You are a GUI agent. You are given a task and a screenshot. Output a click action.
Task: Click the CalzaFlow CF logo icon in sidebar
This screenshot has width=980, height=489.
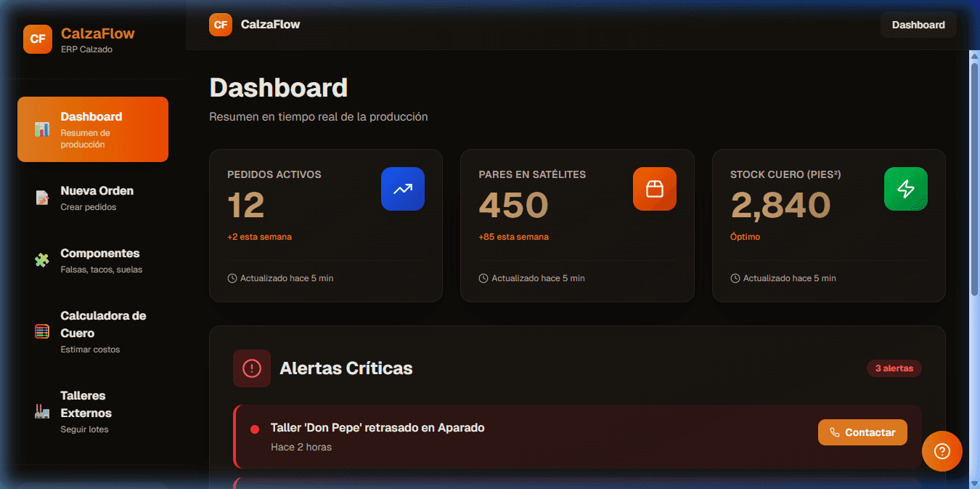tap(38, 39)
